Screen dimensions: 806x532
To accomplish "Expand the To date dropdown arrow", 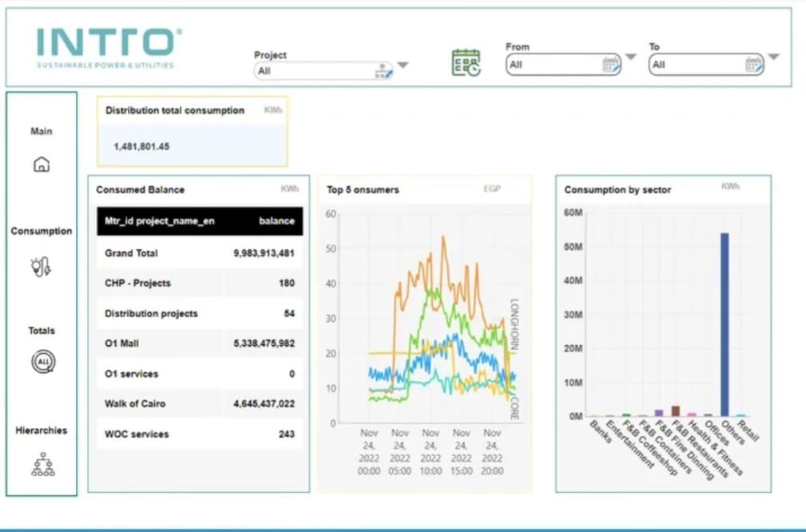I will click(x=772, y=57).
